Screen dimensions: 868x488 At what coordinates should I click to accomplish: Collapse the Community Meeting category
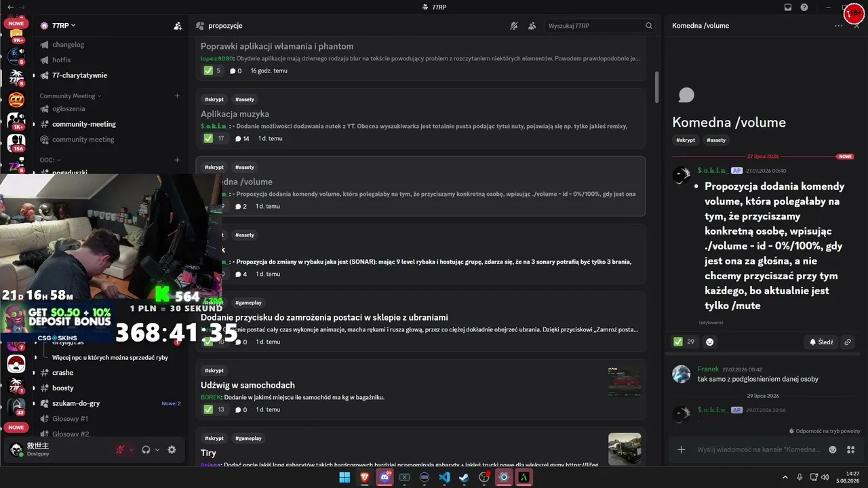coord(70,96)
